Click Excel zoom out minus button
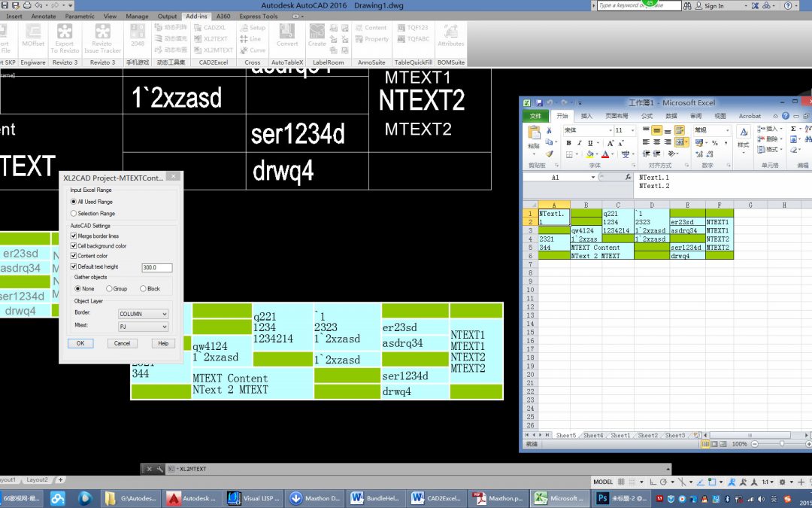 [755, 444]
